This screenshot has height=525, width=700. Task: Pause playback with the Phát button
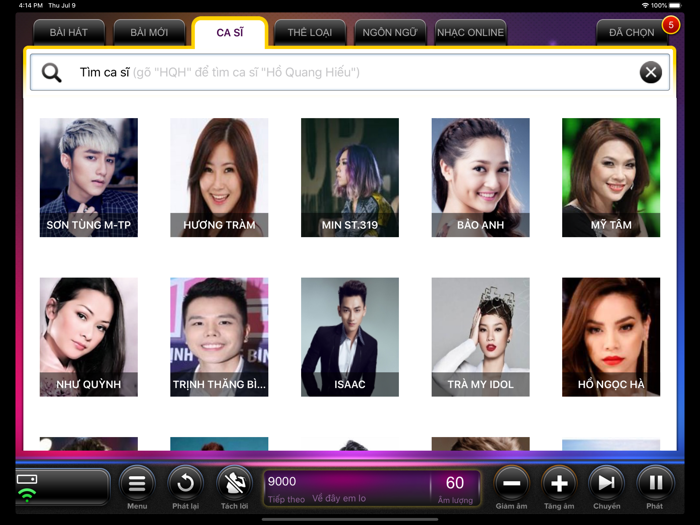click(x=654, y=483)
